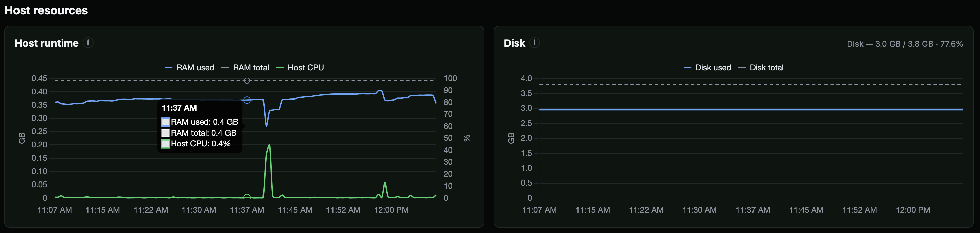Click the 12:00 PM label on Disk chart axis
980x233 pixels.
[913, 210]
